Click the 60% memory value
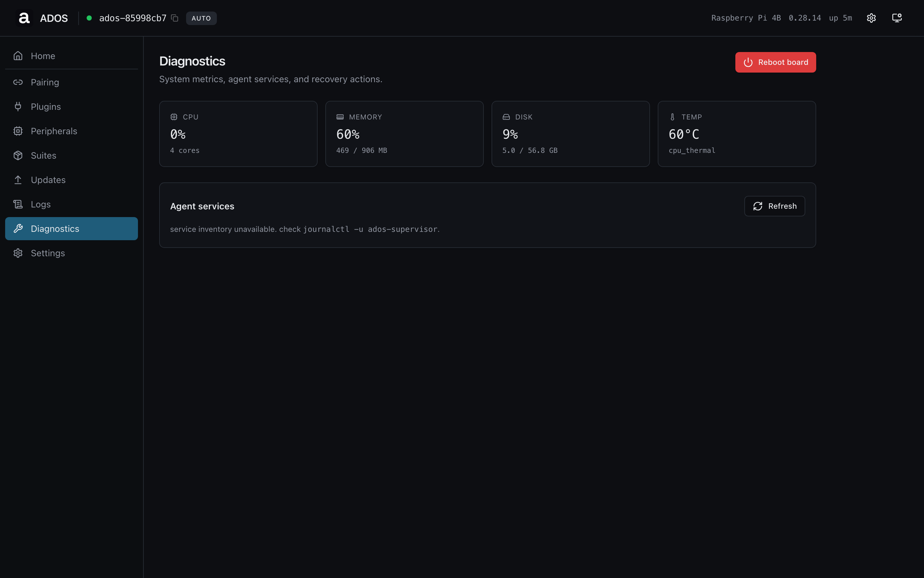Image resolution: width=924 pixels, height=578 pixels. [348, 135]
